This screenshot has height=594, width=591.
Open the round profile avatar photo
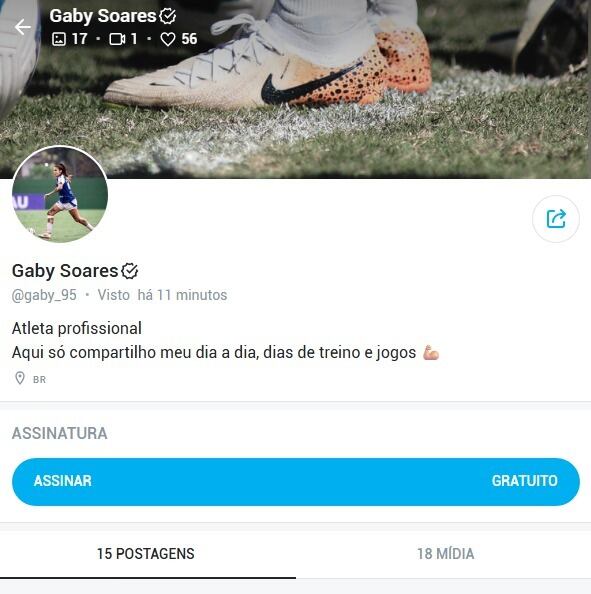60,194
